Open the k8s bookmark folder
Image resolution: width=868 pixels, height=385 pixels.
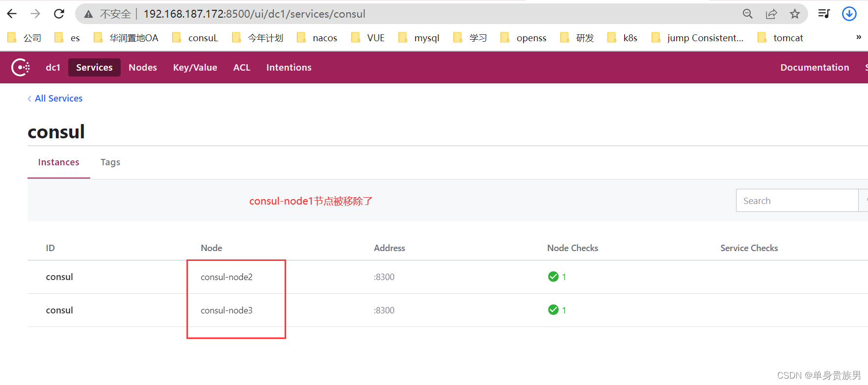click(622, 38)
